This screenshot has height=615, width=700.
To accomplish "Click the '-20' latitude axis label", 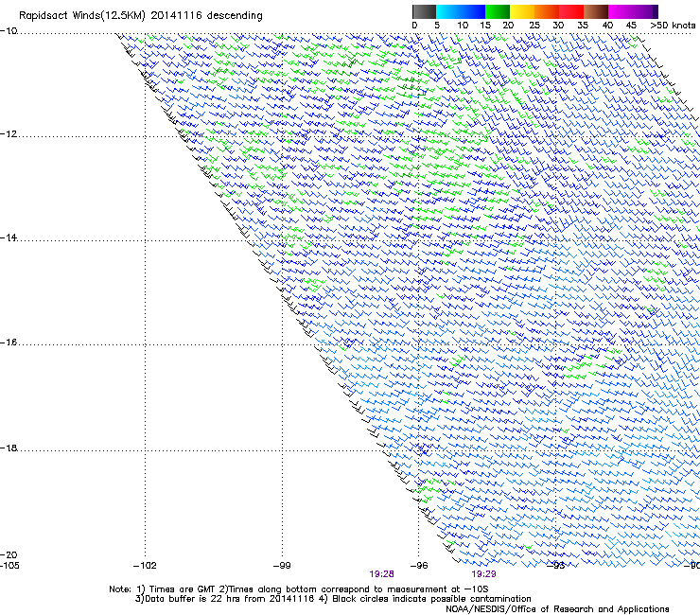I will 9,554.
